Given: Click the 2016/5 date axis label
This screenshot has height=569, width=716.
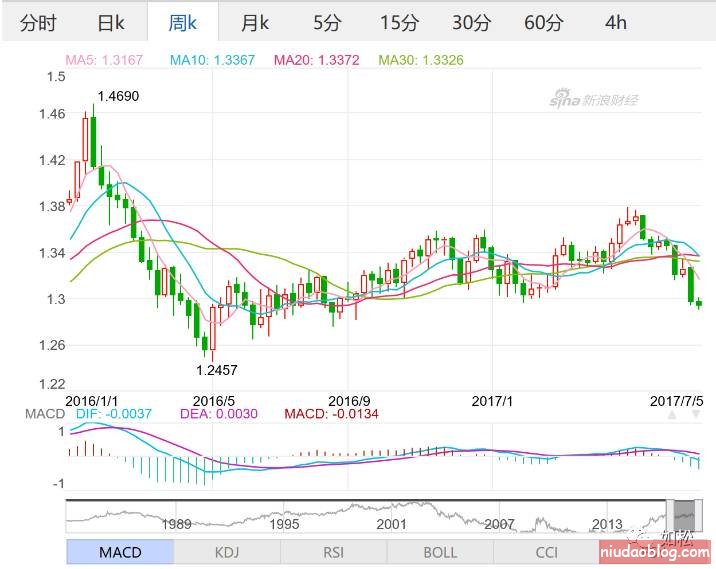Looking at the screenshot, I should (214, 401).
